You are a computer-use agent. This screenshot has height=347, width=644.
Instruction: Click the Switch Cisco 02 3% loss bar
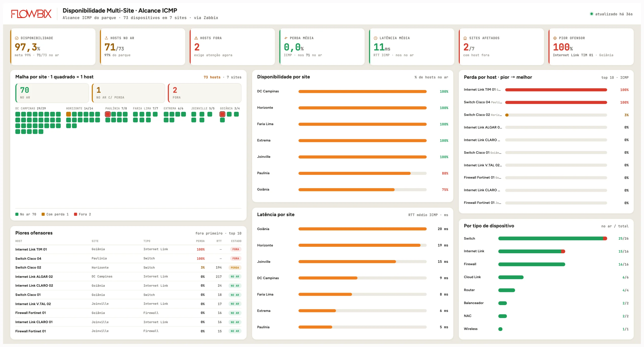tap(556, 115)
